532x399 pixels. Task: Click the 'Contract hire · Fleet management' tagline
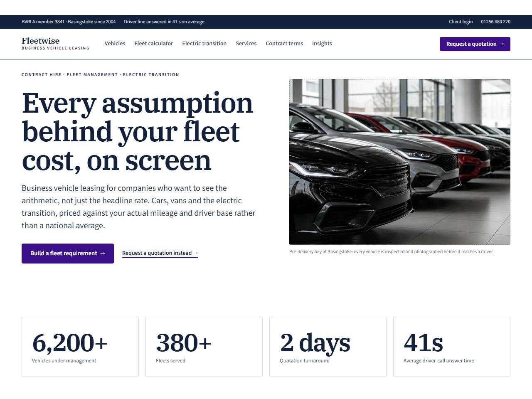pos(100,75)
